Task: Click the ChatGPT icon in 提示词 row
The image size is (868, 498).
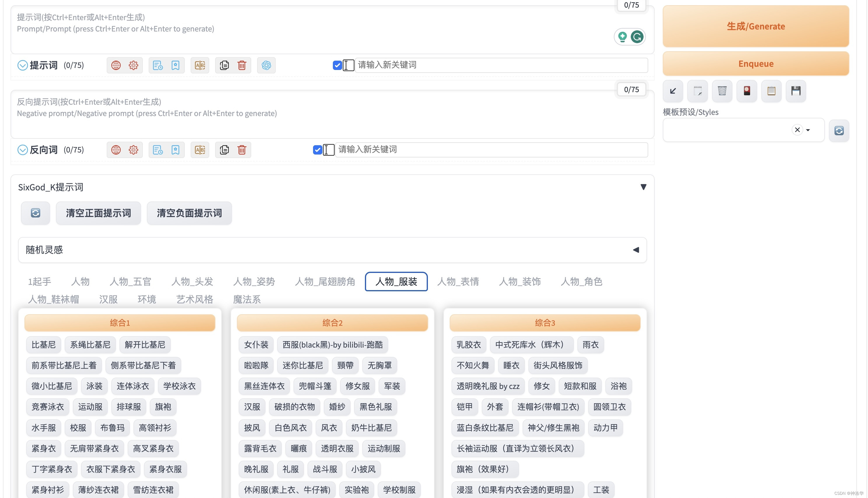Action: point(266,65)
